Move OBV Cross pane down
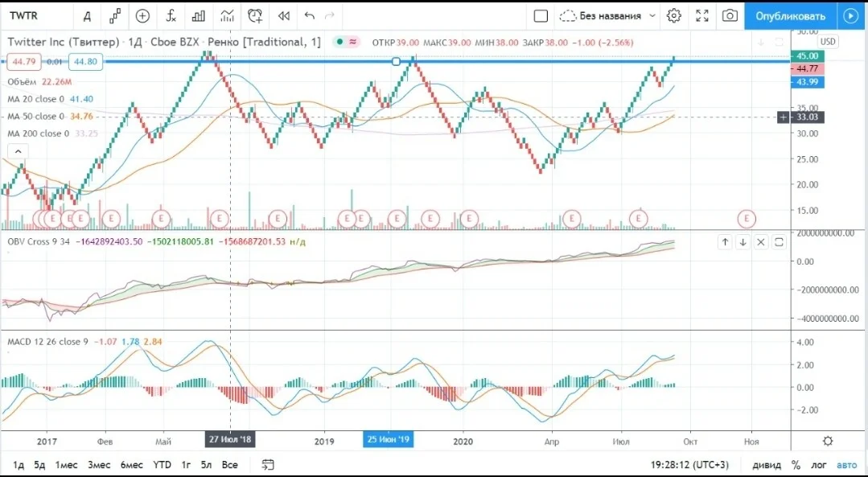Image resolution: width=868 pixels, height=477 pixels. (x=743, y=242)
